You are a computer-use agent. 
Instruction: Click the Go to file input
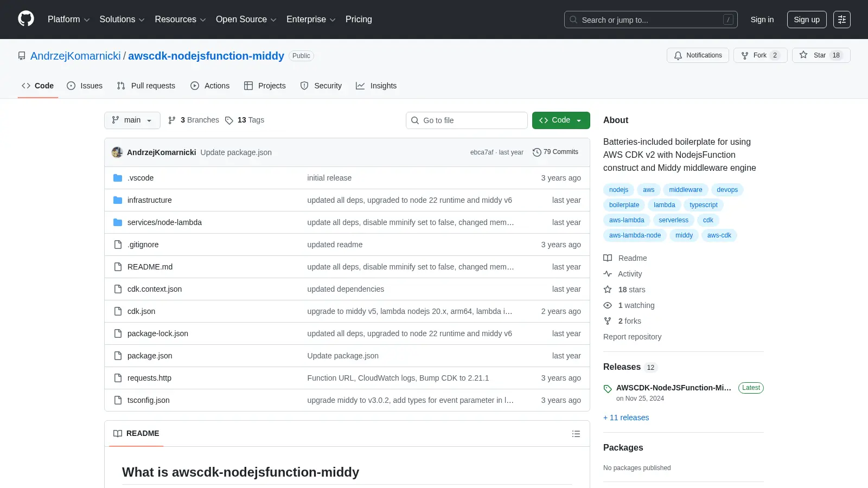coord(467,120)
